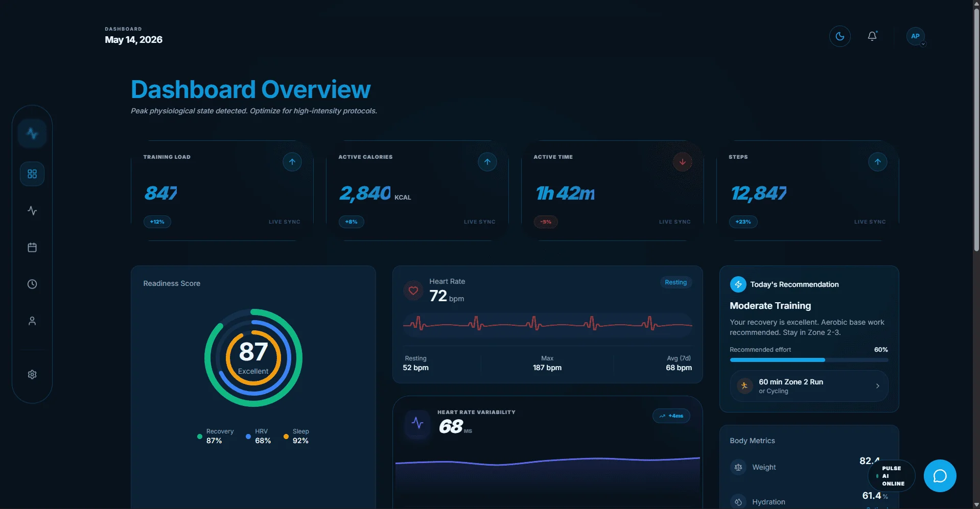Click the blue HRV legend dot
Image resolution: width=980 pixels, height=509 pixels.
pos(248,437)
